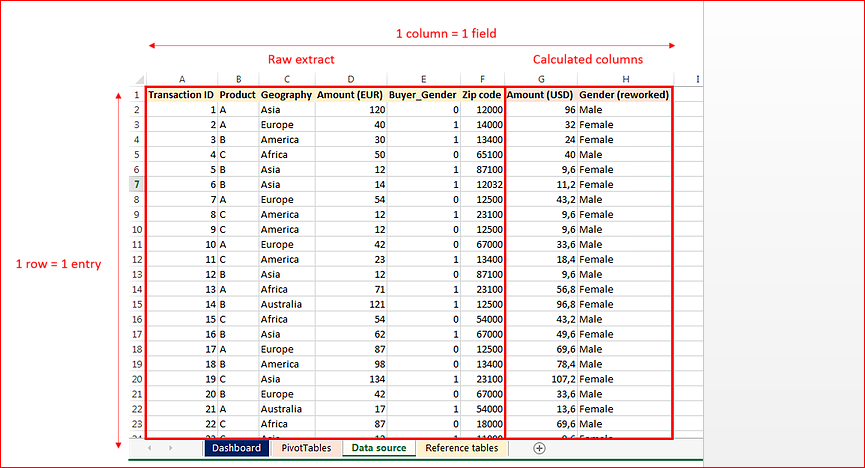Open the Dashboard sheet tab

(x=236, y=448)
